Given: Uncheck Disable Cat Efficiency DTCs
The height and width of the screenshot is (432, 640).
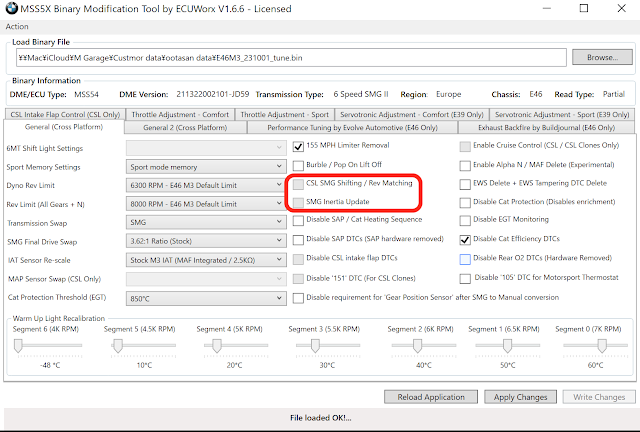Looking at the screenshot, I should click(x=465, y=239).
